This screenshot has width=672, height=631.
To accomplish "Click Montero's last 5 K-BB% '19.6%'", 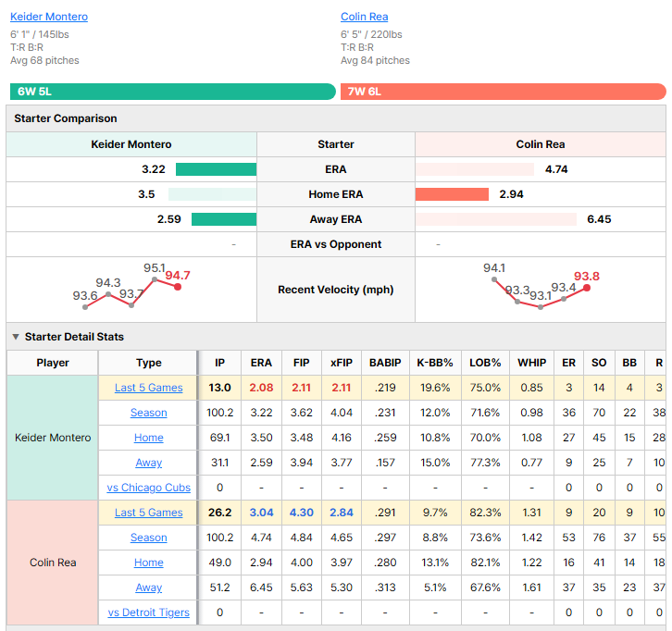I will coord(434,388).
